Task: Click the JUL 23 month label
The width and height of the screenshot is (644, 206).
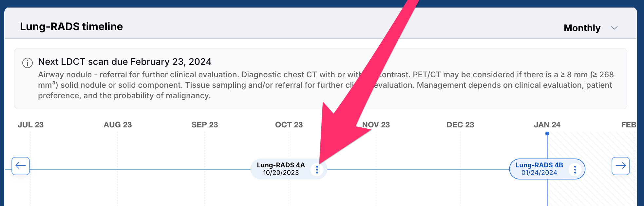Action: (30, 125)
